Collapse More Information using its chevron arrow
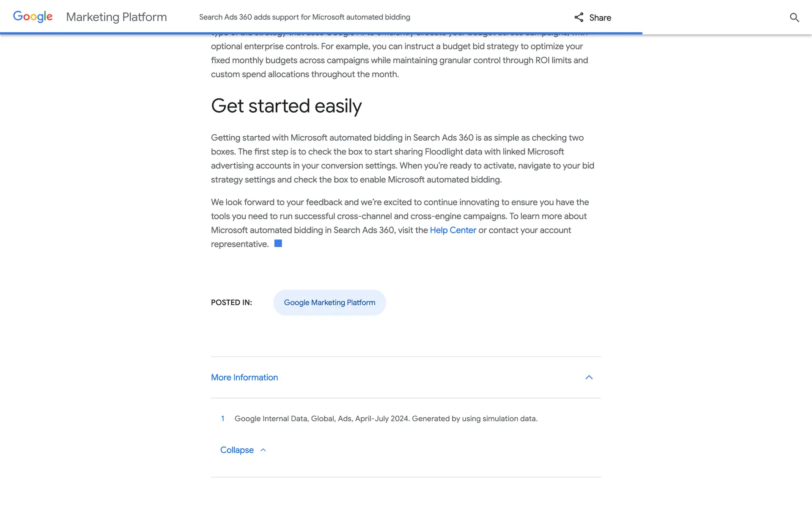 coord(589,377)
